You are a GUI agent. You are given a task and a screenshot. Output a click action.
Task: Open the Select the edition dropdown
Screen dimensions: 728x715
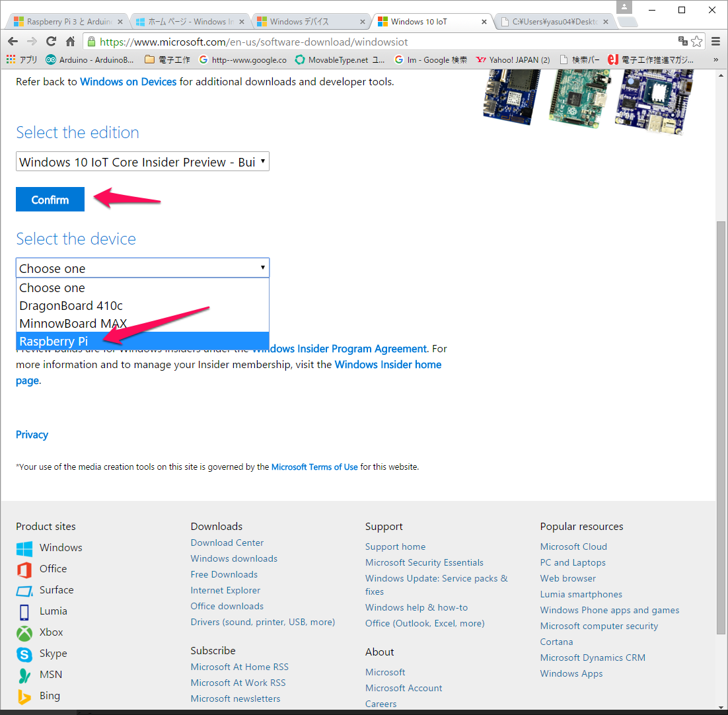[143, 162]
